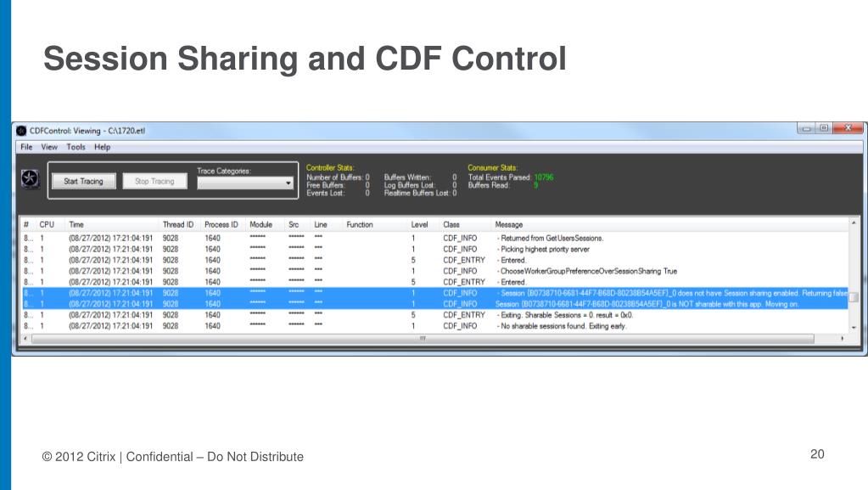Image resolution: width=868 pixels, height=490 pixels.
Task: Select row 'No sharable sessions found. Exiting early.'
Action: point(434,326)
